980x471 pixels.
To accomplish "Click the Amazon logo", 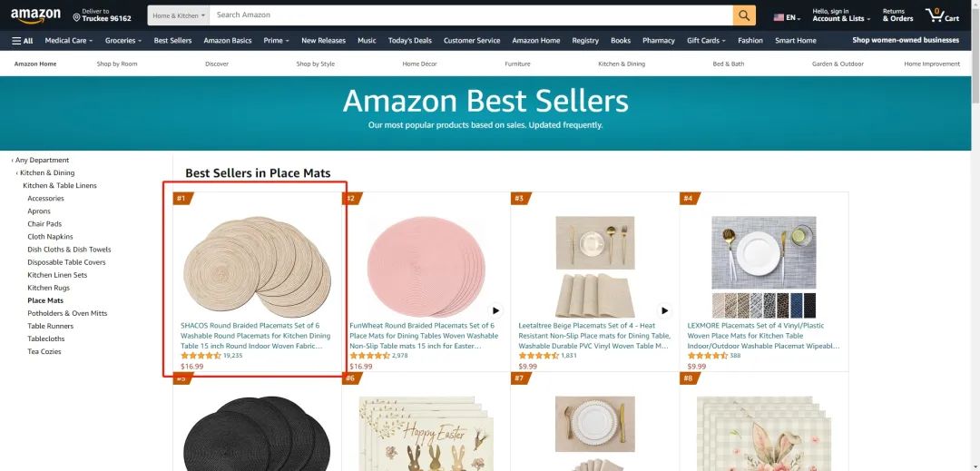I will point(35,15).
